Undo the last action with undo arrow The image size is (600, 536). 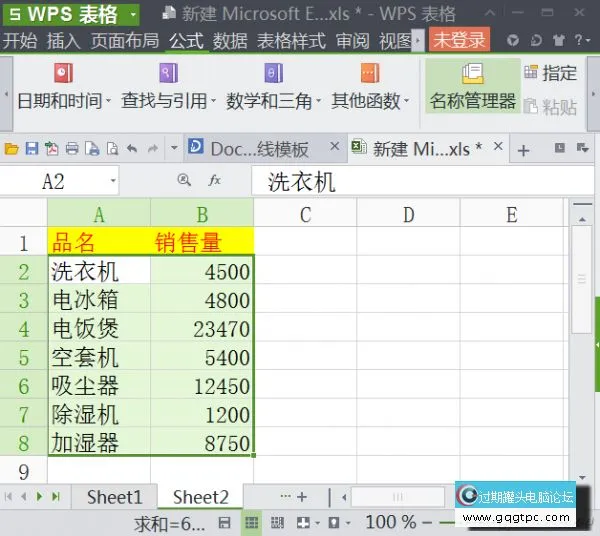click(132, 148)
